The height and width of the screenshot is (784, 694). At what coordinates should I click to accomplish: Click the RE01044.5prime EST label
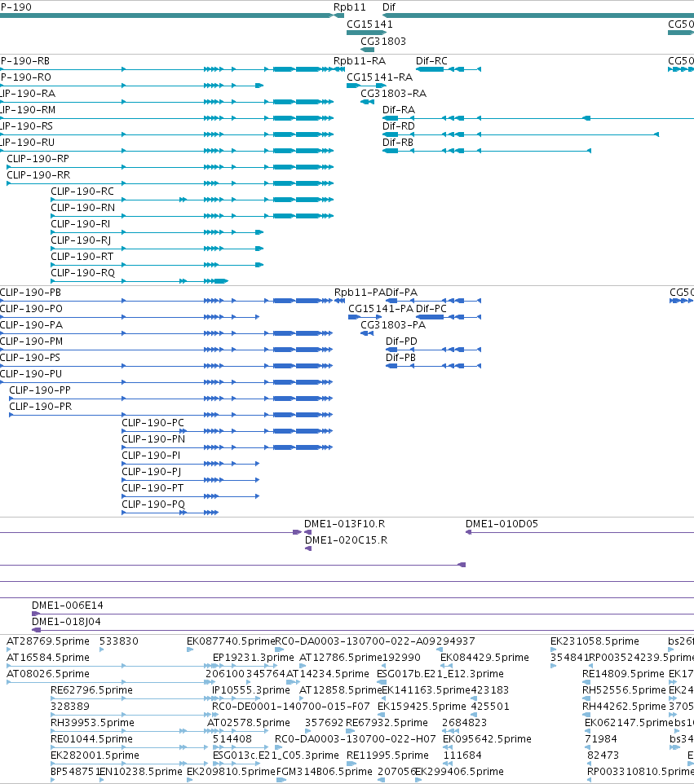pos(91,738)
